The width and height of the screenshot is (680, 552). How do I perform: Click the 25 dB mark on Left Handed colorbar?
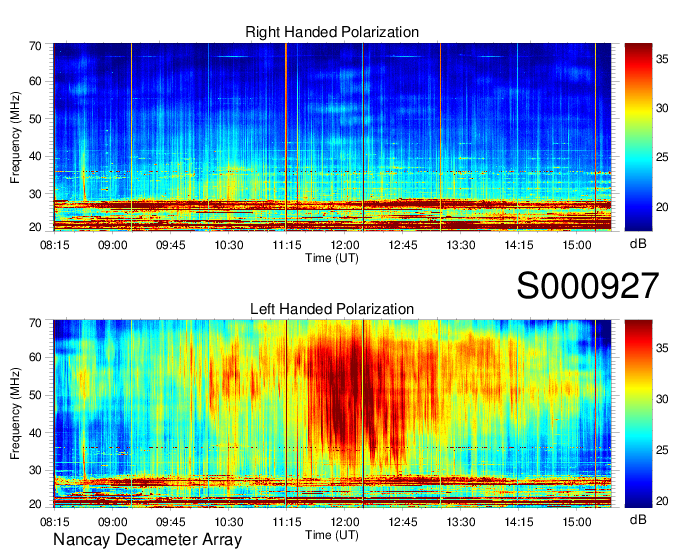(662, 450)
